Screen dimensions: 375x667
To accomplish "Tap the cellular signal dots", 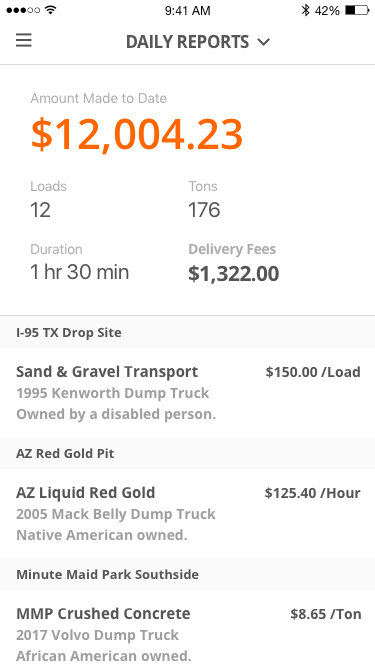I will [x=23, y=10].
